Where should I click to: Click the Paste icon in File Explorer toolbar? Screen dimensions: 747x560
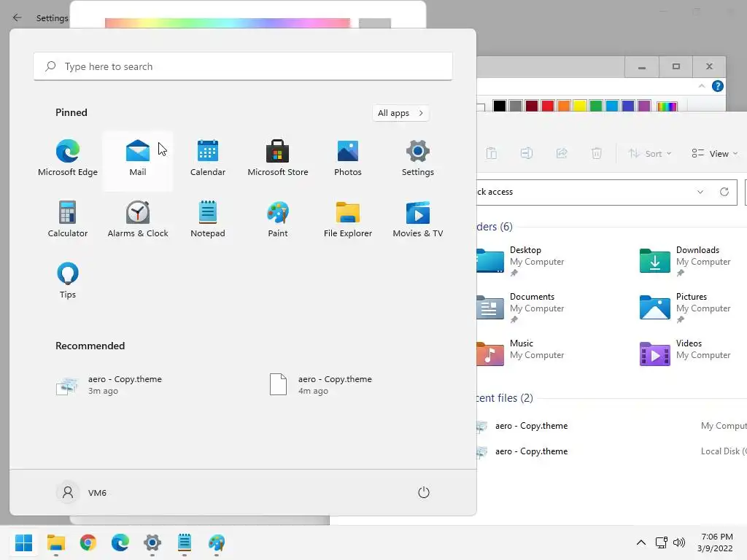492,153
